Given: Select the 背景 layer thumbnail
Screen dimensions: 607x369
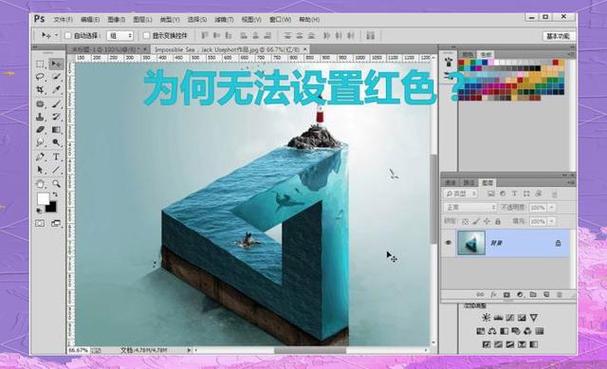Looking at the screenshot, I should [x=471, y=243].
